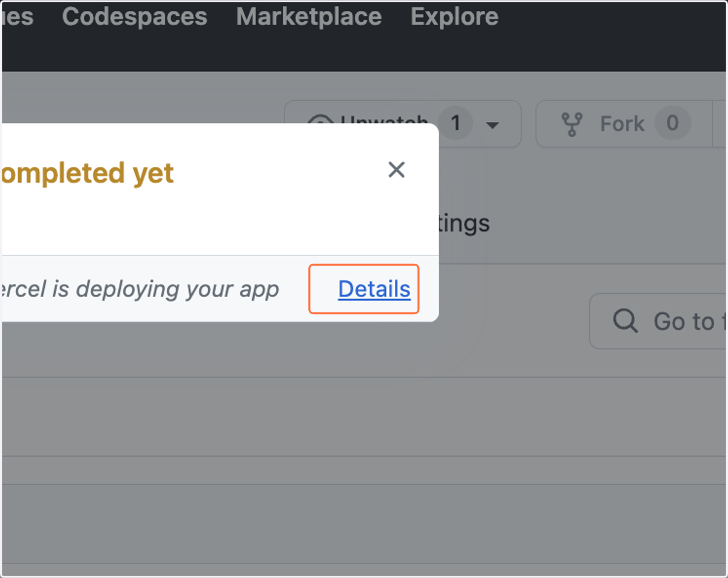Click the Unwatch count badge showing 1
728x578 pixels.
coord(456,124)
